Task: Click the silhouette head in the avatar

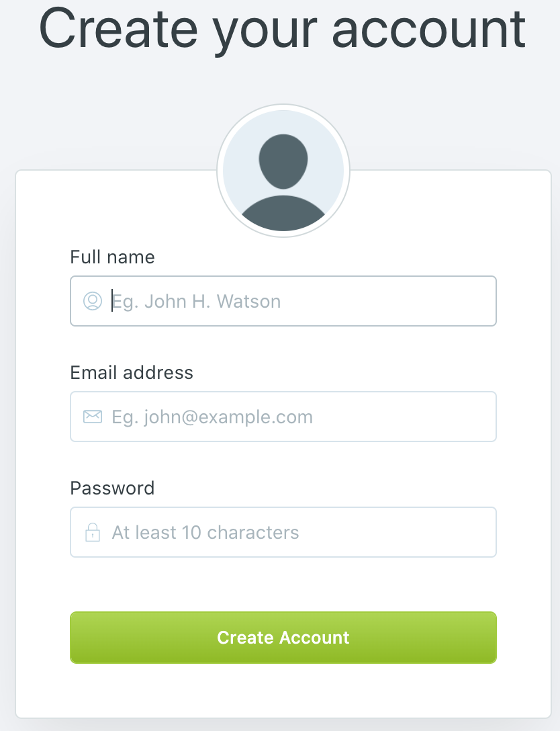Action: point(283,161)
